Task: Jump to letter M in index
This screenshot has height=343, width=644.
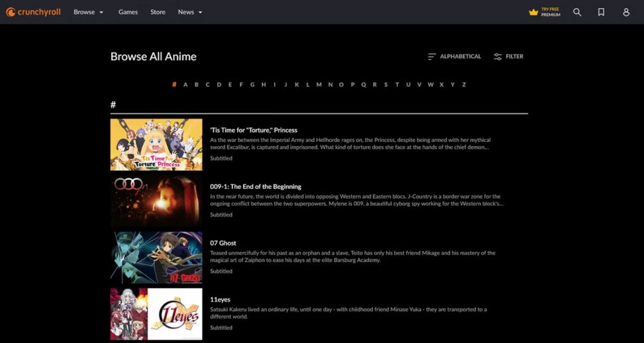Action: point(319,85)
